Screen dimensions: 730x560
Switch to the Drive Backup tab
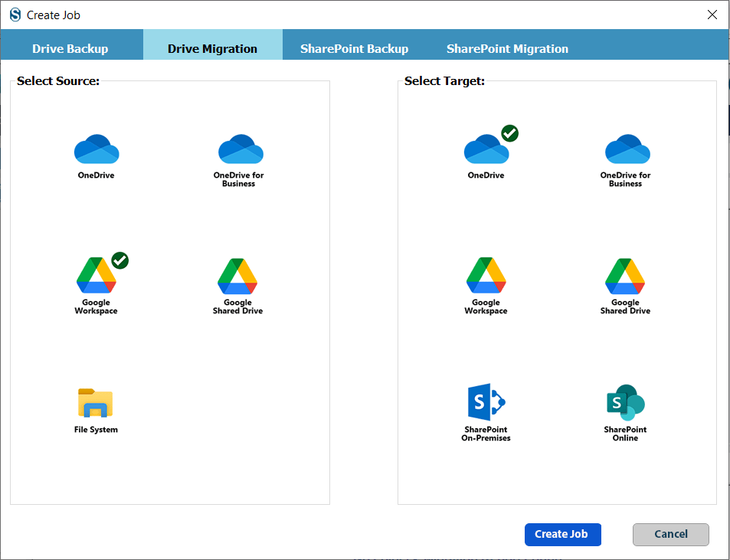click(70, 48)
